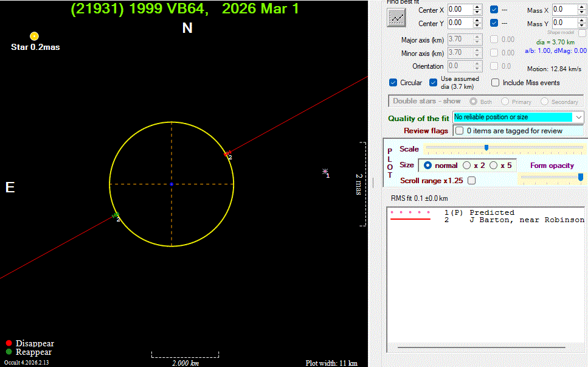Click in the Center Y input field
The height and width of the screenshot is (367, 588).
point(460,23)
